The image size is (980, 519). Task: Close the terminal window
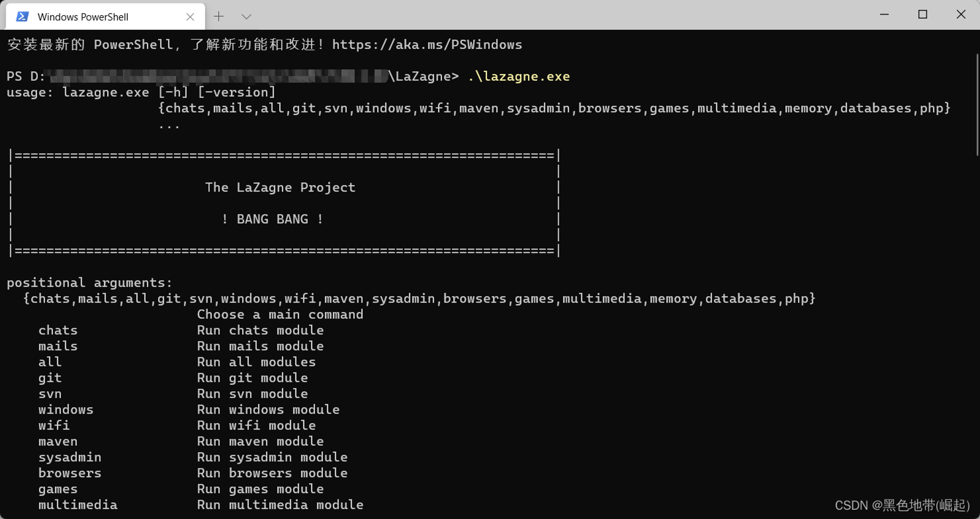click(961, 15)
